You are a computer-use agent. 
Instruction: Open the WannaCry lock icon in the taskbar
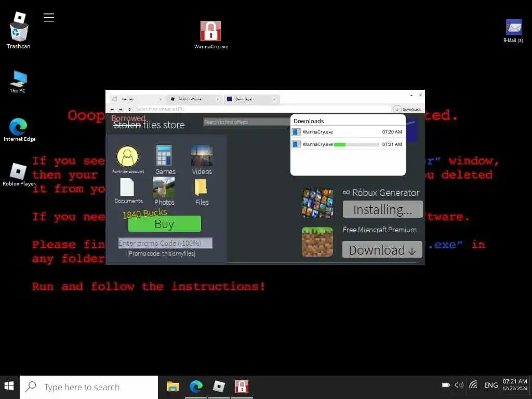[242, 387]
